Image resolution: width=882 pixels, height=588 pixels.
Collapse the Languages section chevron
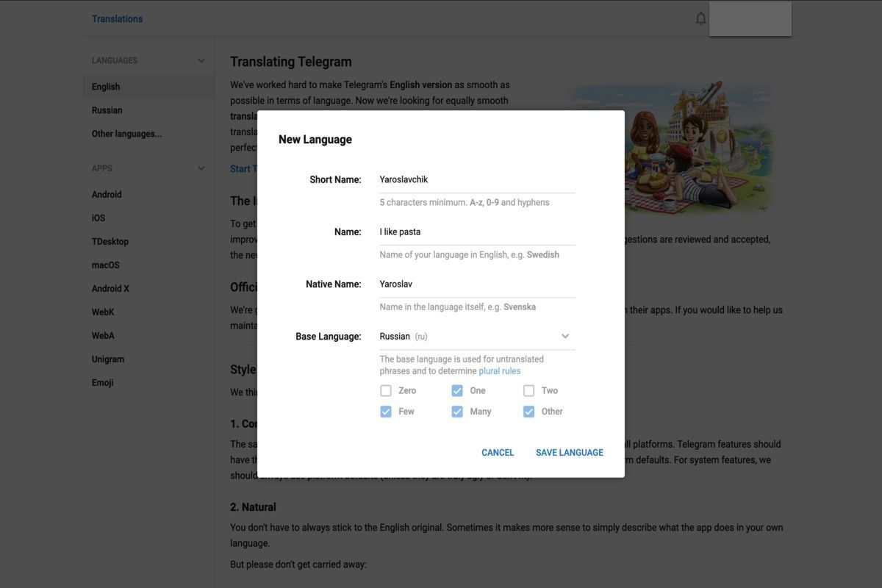(x=201, y=60)
